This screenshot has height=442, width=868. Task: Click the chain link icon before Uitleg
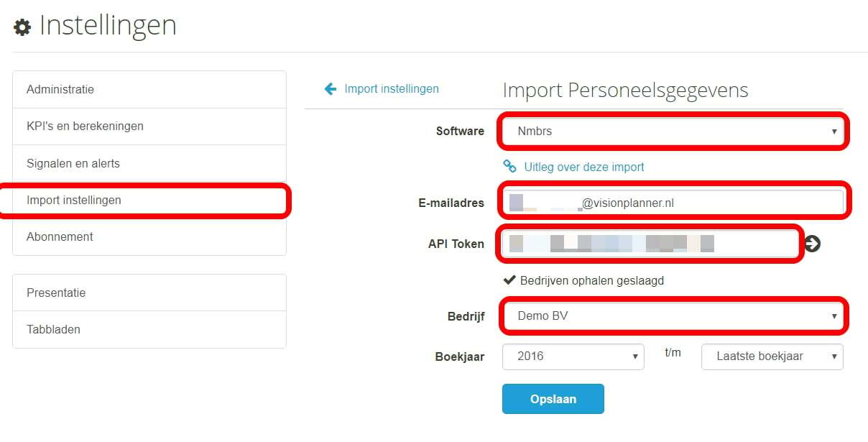tap(509, 167)
